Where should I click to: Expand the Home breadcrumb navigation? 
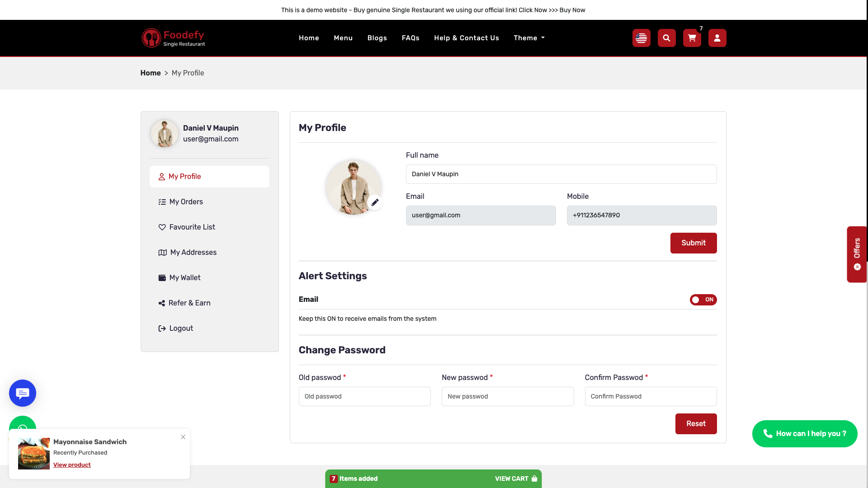151,73
